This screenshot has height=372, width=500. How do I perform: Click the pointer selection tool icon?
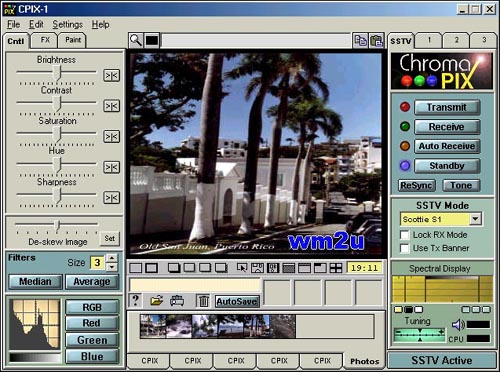tap(242, 268)
